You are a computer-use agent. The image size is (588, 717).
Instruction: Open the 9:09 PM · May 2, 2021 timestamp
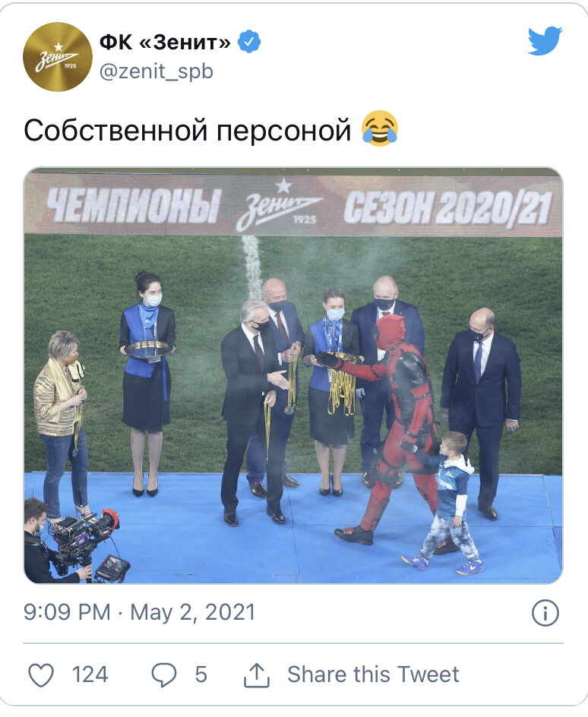140,612
